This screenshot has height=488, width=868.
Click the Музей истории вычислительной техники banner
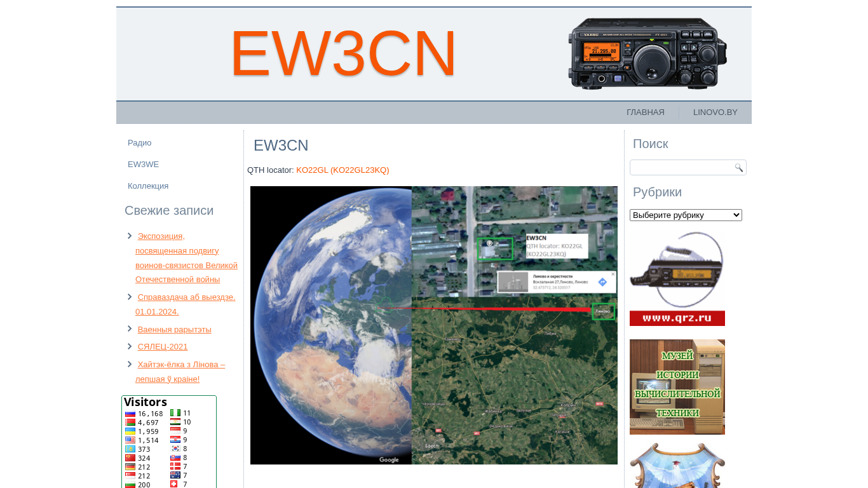coord(677,387)
